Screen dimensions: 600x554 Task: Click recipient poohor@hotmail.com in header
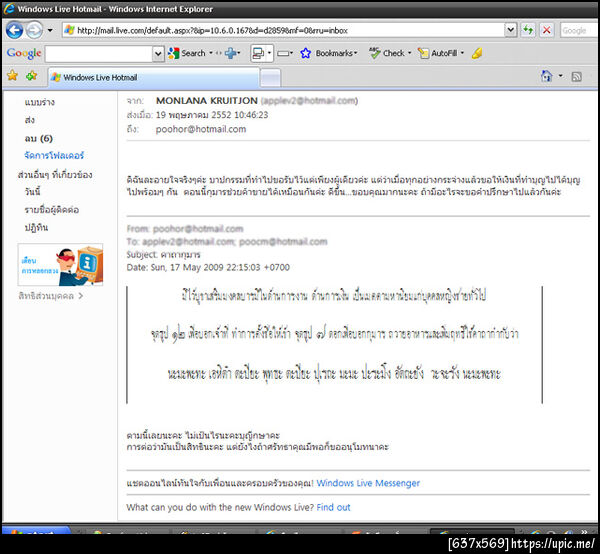click(x=201, y=129)
